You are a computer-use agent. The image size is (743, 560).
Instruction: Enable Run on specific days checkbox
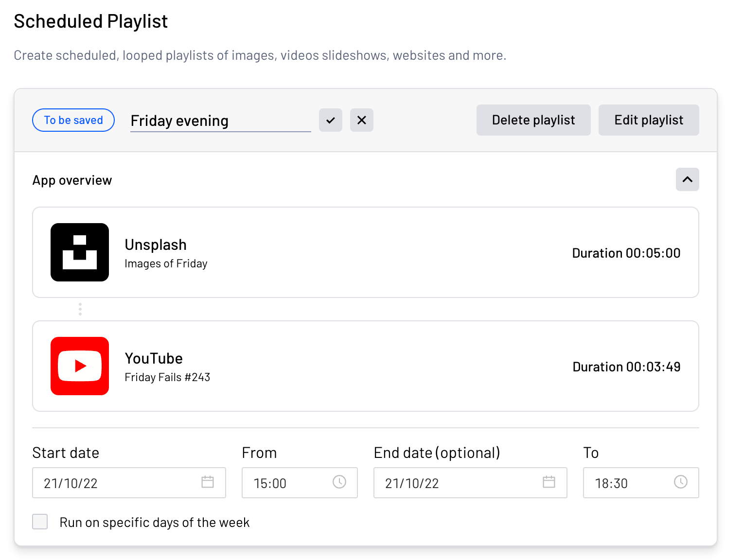[40, 522]
